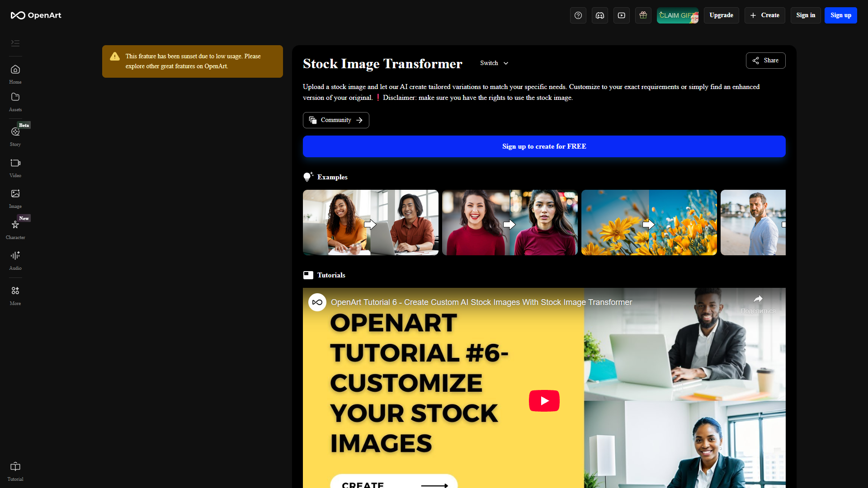Image resolution: width=868 pixels, height=488 pixels.
Task: Click the Tutorials section icon
Action: click(x=308, y=275)
